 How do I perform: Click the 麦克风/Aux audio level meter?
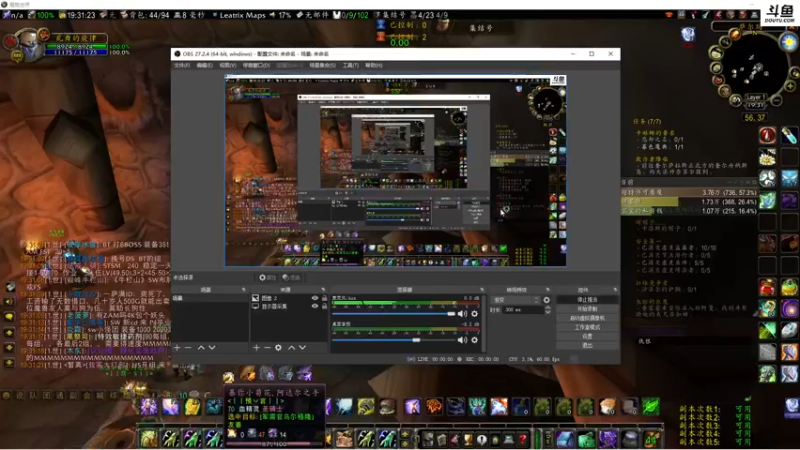[x=406, y=304]
